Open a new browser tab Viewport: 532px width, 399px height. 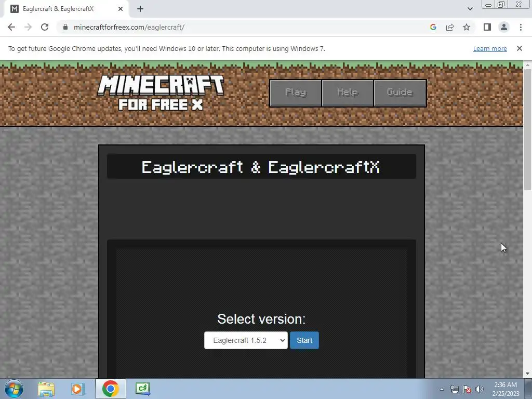click(x=140, y=9)
